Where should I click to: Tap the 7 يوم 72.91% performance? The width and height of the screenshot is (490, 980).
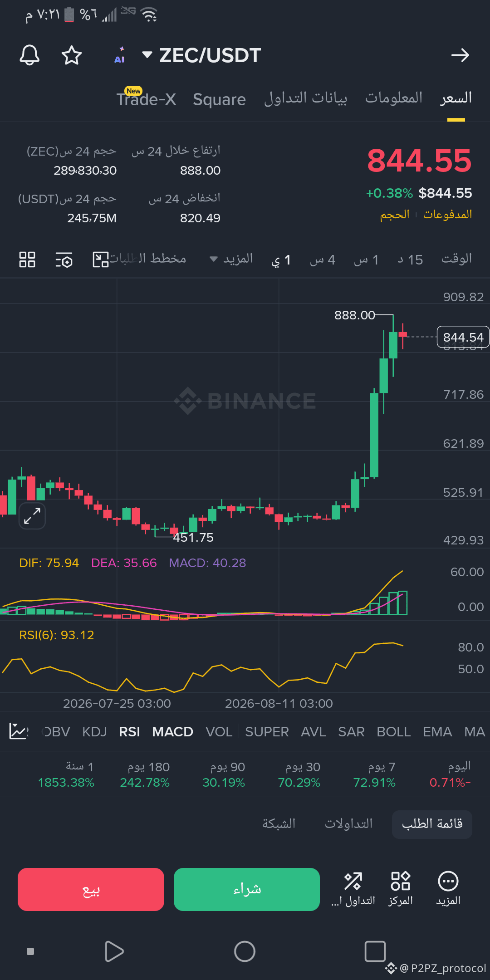pos(374,774)
